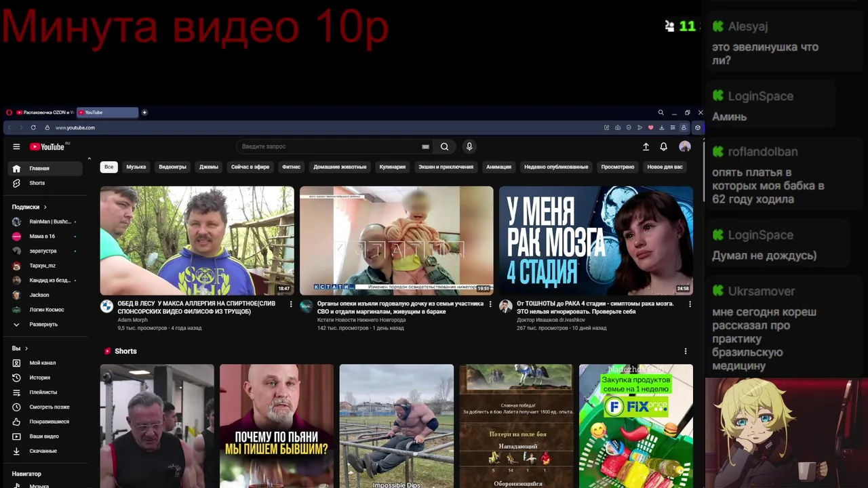Select the Анимация filter chip
This screenshot has height=488, width=868.
pos(498,167)
